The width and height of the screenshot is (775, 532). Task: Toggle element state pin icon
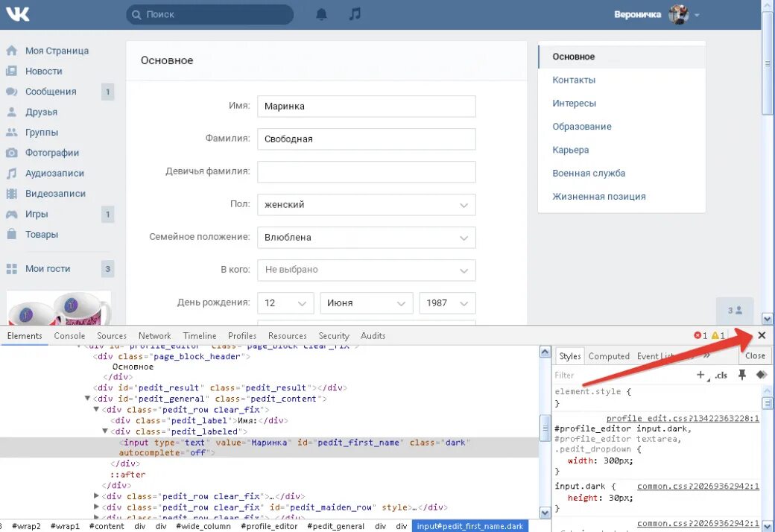pyautogui.click(x=742, y=375)
